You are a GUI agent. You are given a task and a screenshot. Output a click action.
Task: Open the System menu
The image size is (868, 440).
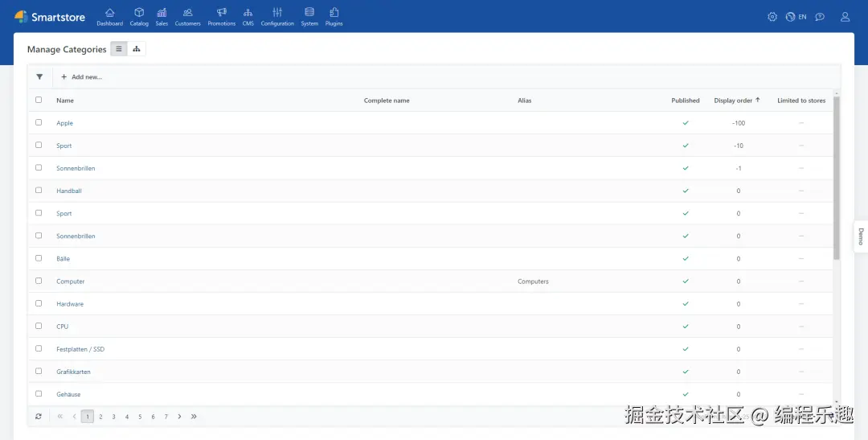click(309, 17)
